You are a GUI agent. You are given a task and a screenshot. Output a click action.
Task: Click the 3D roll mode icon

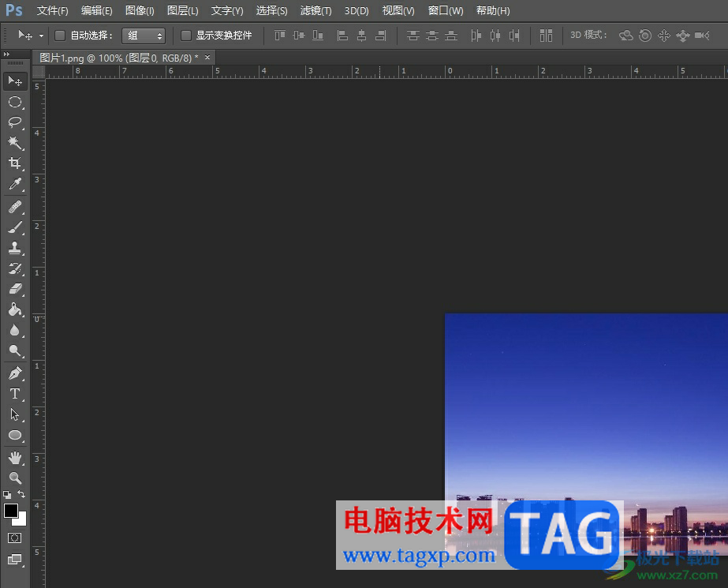pos(645,36)
